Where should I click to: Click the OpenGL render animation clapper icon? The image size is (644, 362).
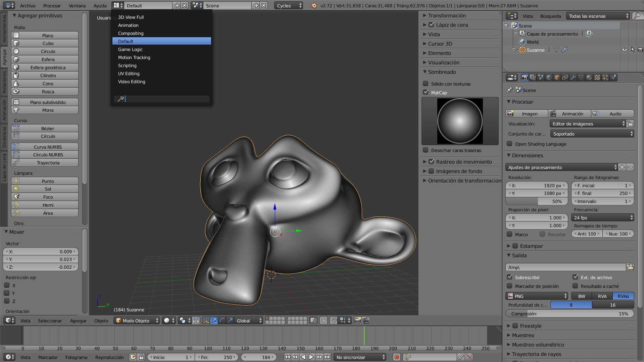[366, 320]
